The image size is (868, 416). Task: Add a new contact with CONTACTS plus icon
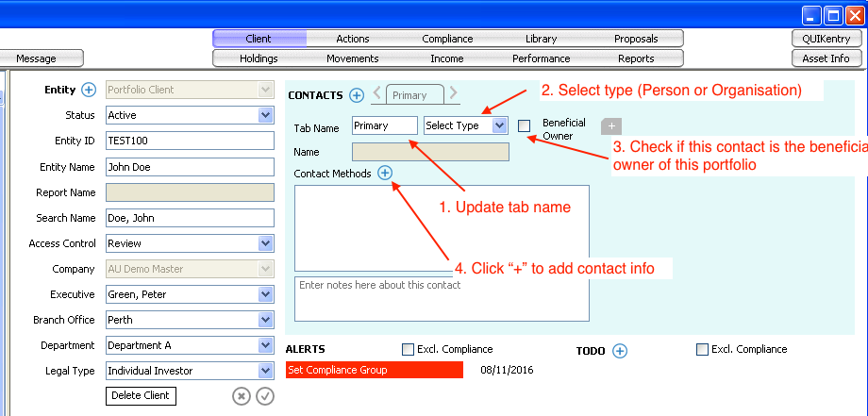click(x=357, y=95)
